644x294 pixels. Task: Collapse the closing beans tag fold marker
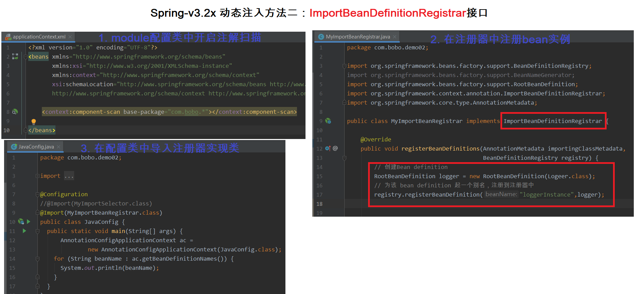pyautogui.click(x=26, y=130)
